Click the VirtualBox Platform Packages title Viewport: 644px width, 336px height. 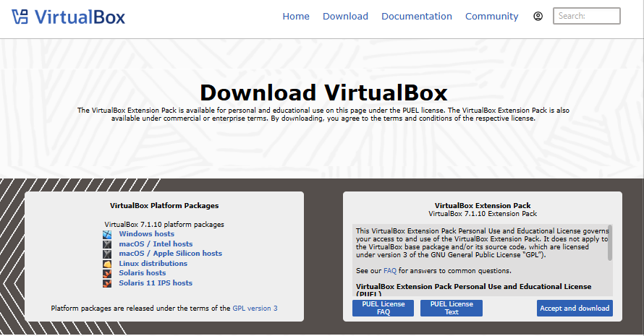(164, 205)
